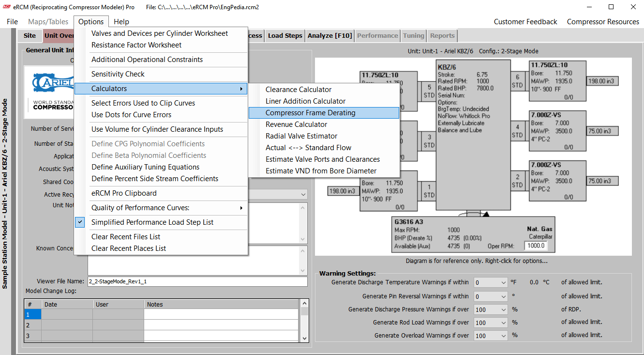This screenshot has width=644, height=355.
Task: Switch to the Load Steps tab
Action: [285, 35]
